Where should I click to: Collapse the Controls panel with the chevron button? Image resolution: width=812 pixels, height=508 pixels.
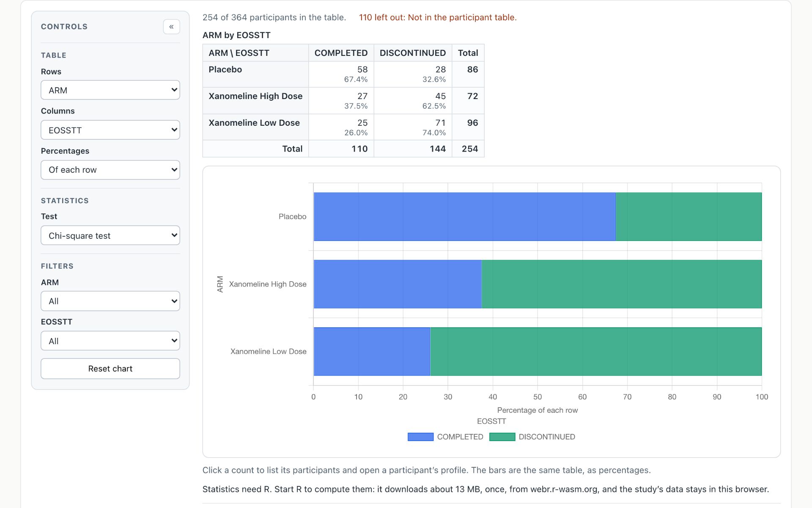point(171,27)
